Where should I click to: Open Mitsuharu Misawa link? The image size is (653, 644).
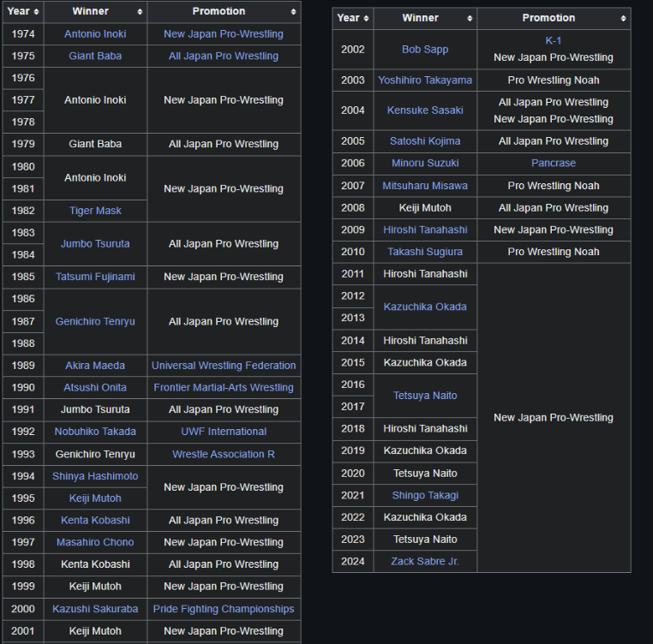tap(425, 186)
